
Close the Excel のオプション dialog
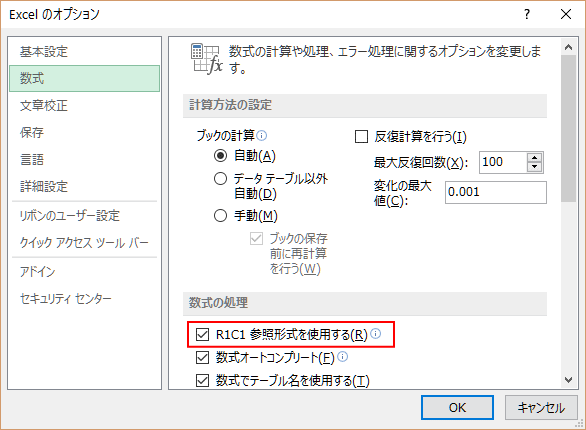[x=566, y=14]
